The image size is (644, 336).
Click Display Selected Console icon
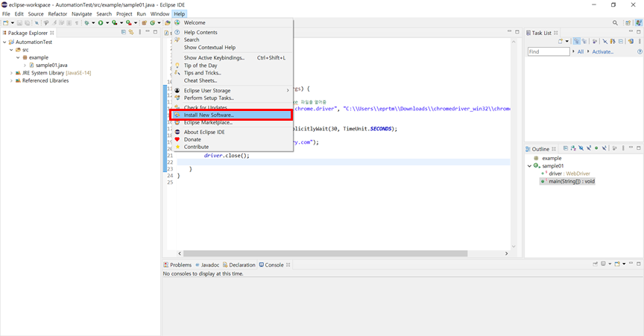click(x=603, y=264)
